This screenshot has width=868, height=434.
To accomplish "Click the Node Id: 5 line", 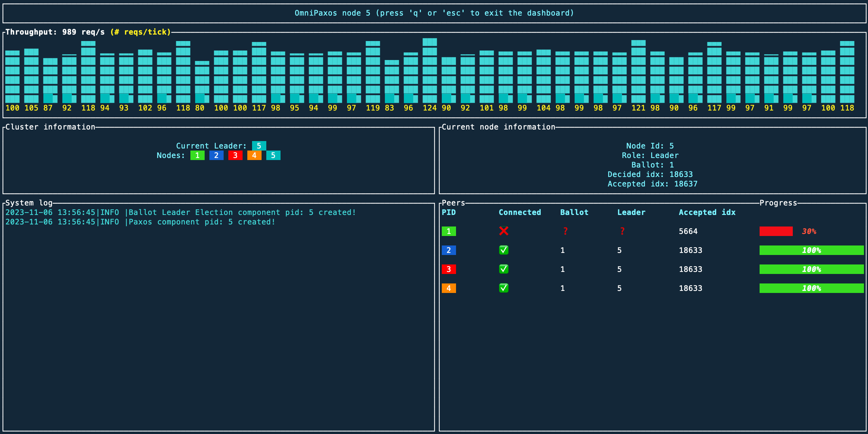I will coord(650,146).
